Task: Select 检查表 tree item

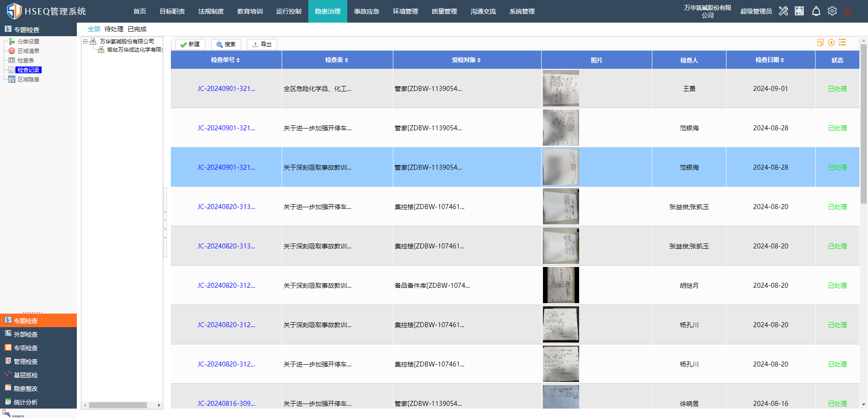Action: coord(26,61)
